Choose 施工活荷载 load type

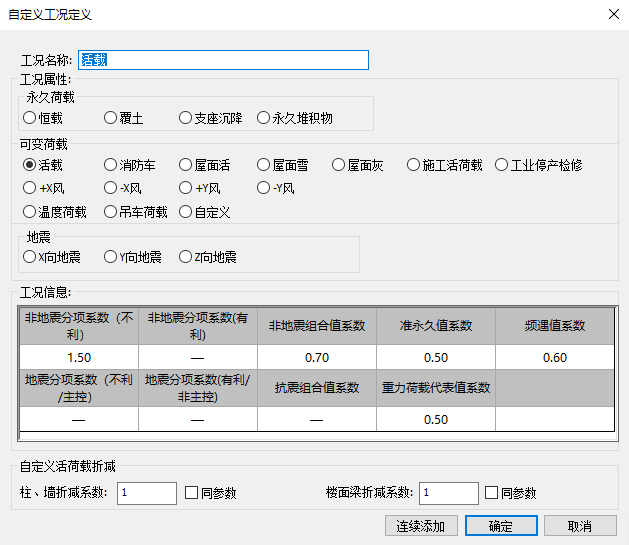(x=414, y=165)
